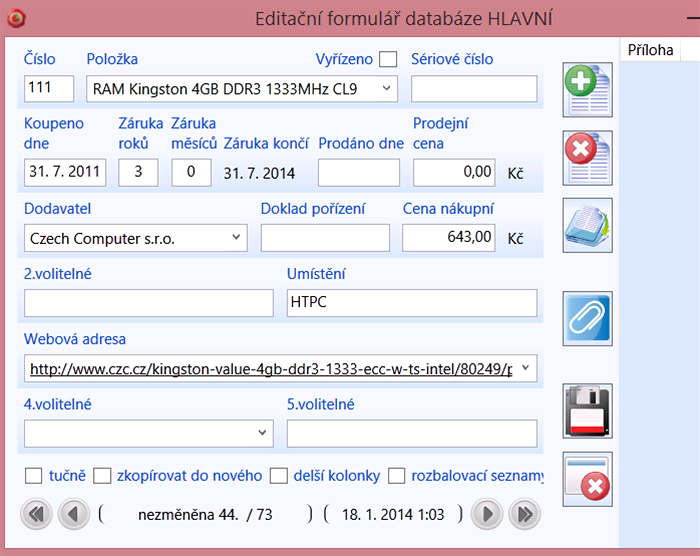This screenshot has width=700, height=556.
Task: Click the close form window icon
Action: [x=587, y=479]
